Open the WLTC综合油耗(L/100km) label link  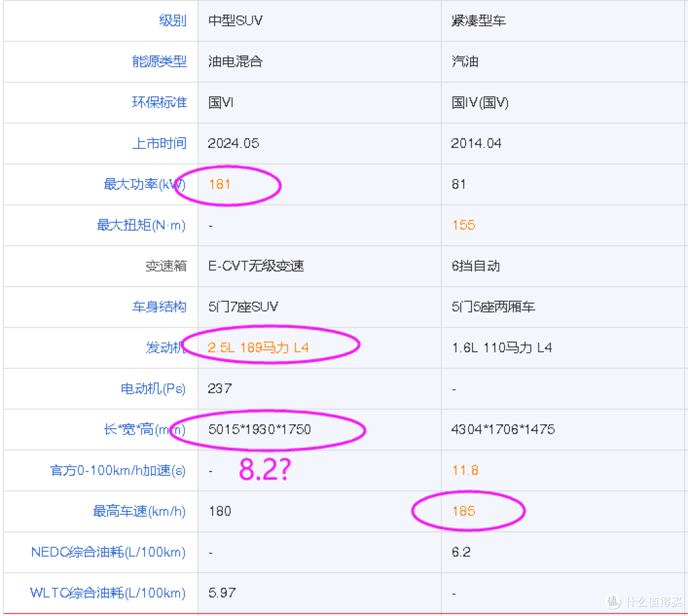coord(108,592)
